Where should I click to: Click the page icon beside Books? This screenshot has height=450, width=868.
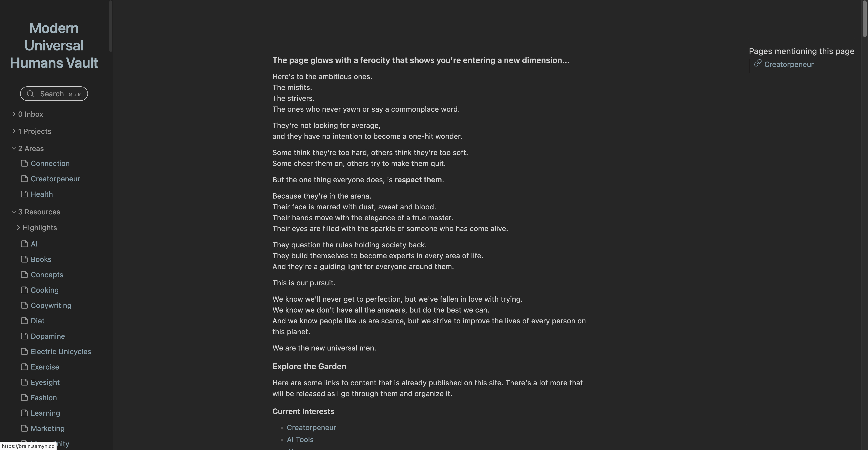[x=24, y=259]
